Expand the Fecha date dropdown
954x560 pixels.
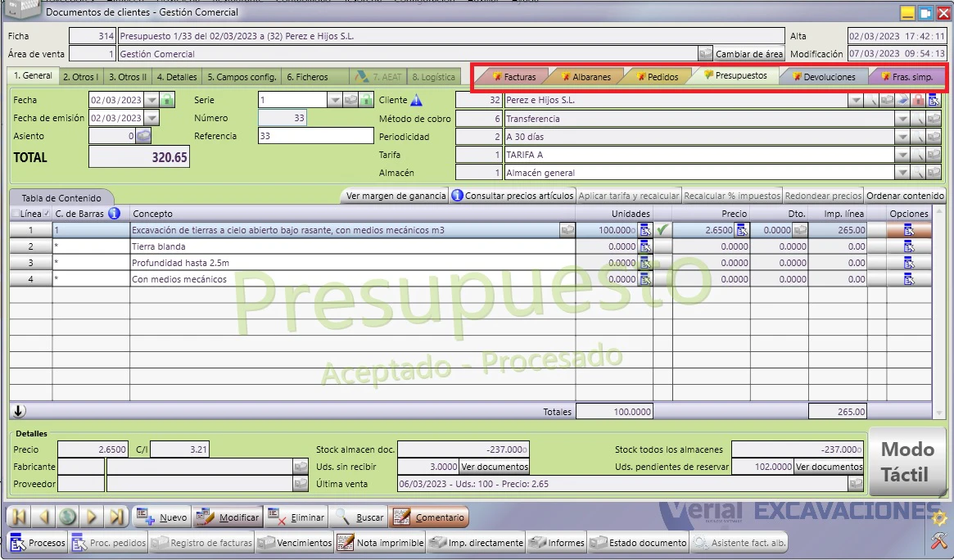coord(152,100)
